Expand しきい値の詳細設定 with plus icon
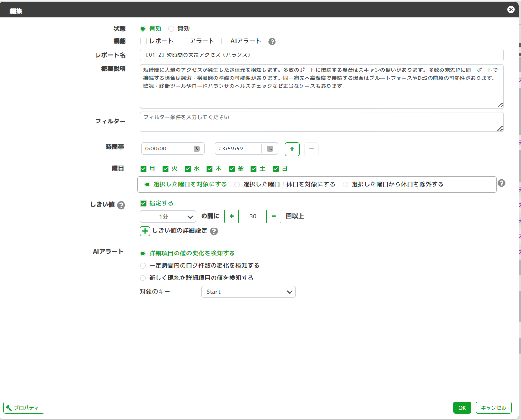 pos(145,231)
